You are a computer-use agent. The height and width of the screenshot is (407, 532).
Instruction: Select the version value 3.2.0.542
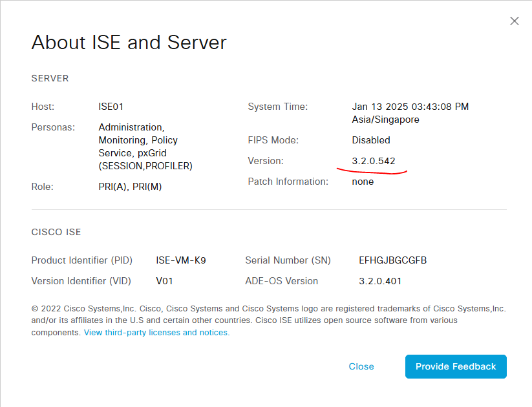374,161
